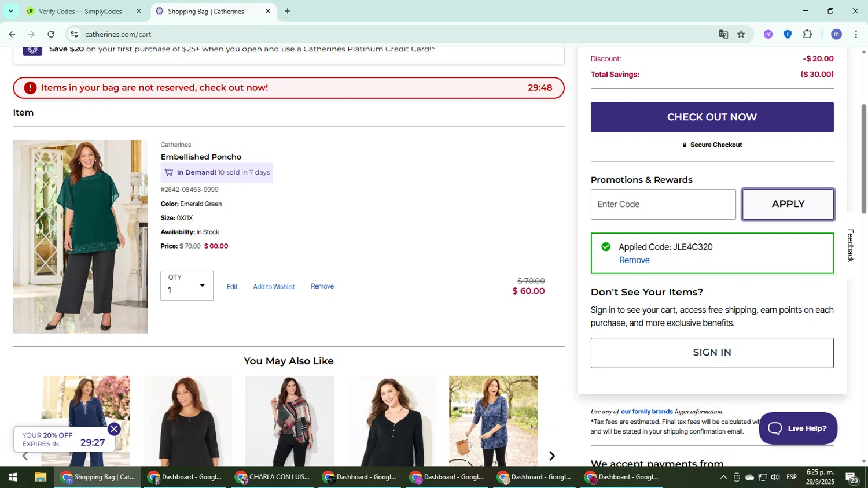Image resolution: width=868 pixels, height=488 pixels.
Task: Click the APPLY promo code button
Action: coord(788,204)
